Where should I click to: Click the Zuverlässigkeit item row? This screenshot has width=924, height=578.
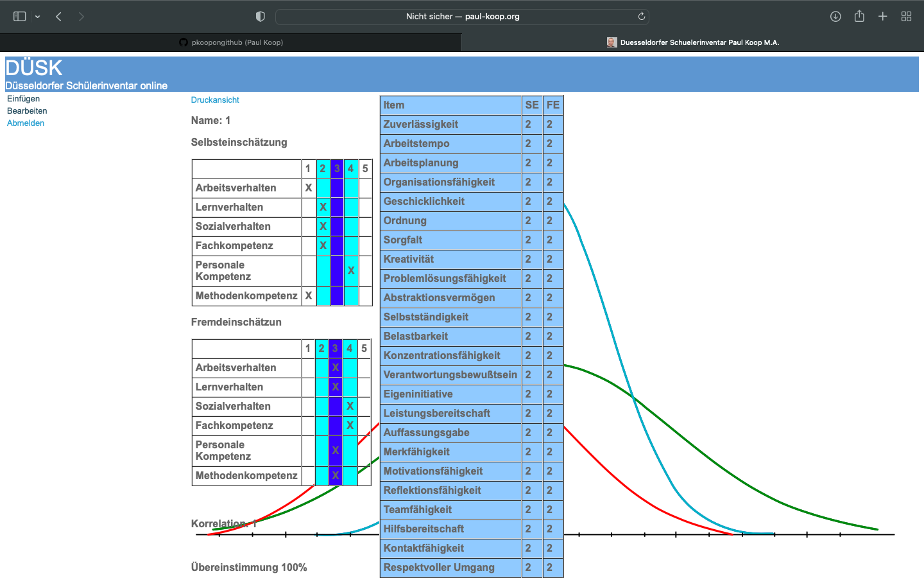(421, 125)
